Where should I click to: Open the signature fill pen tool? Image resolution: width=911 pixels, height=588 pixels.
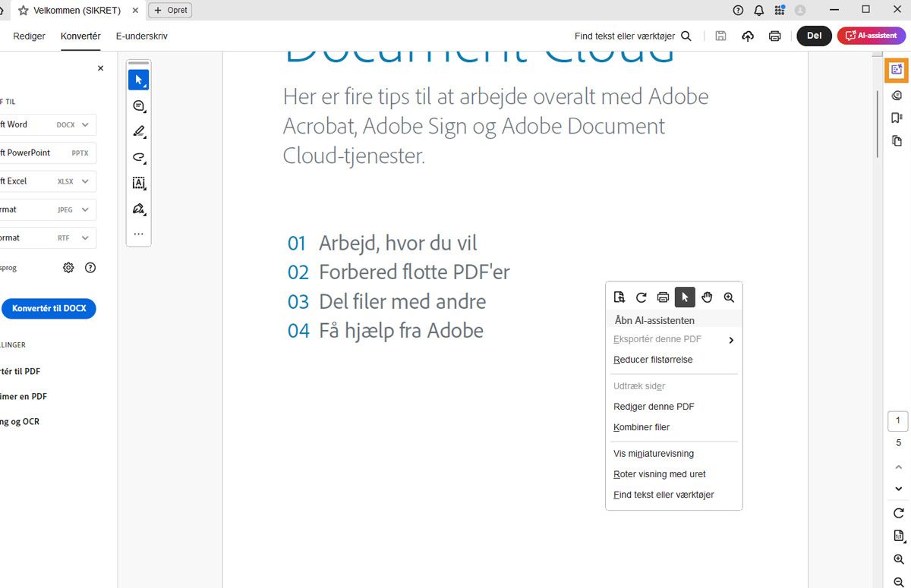(138, 209)
